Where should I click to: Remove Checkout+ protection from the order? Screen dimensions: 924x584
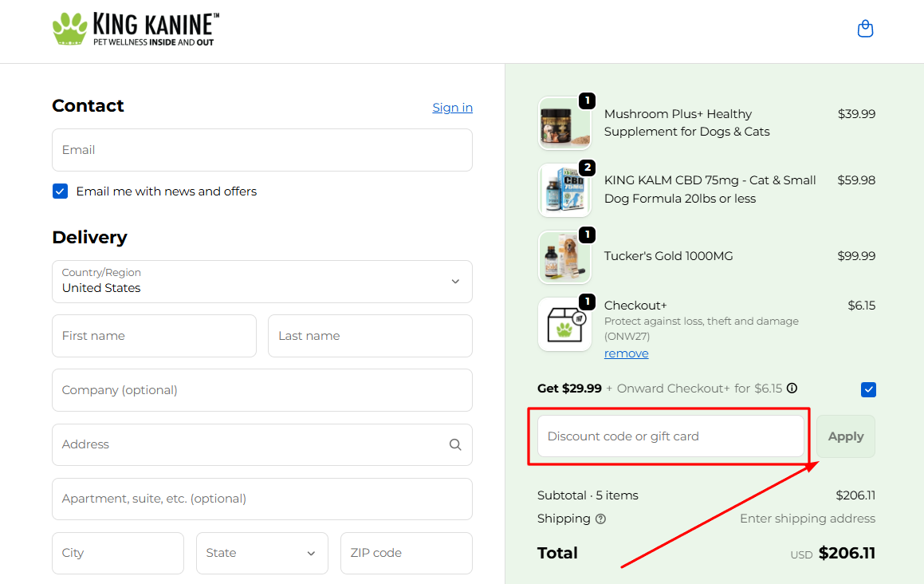[627, 353]
